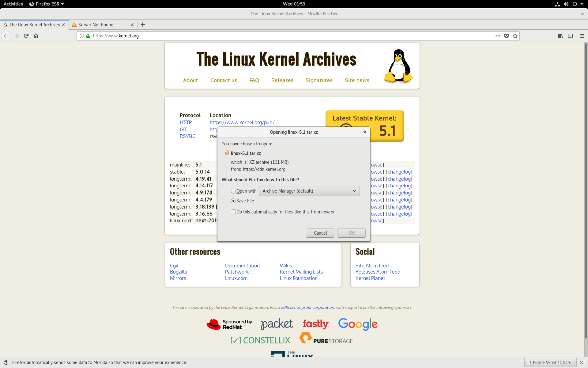
Task: Go to the Home page icon
Action: pos(36,36)
